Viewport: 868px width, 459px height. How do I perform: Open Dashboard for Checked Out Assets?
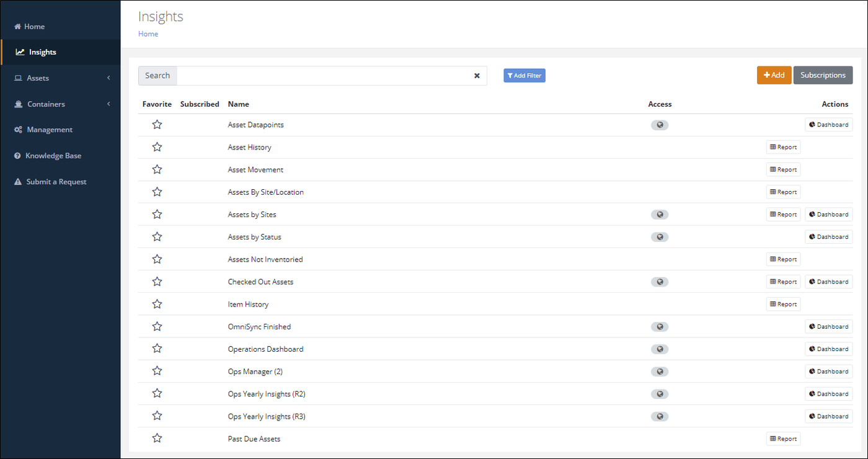[829, 282]
